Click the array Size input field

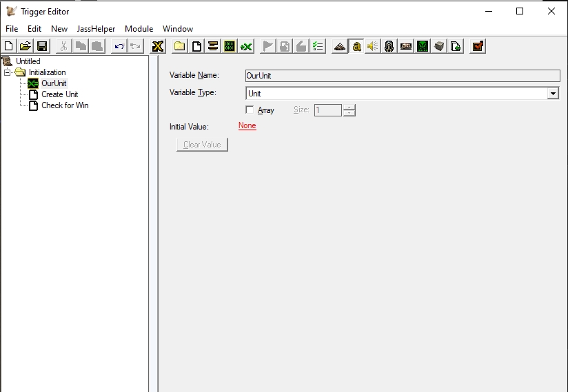[328, 110]
